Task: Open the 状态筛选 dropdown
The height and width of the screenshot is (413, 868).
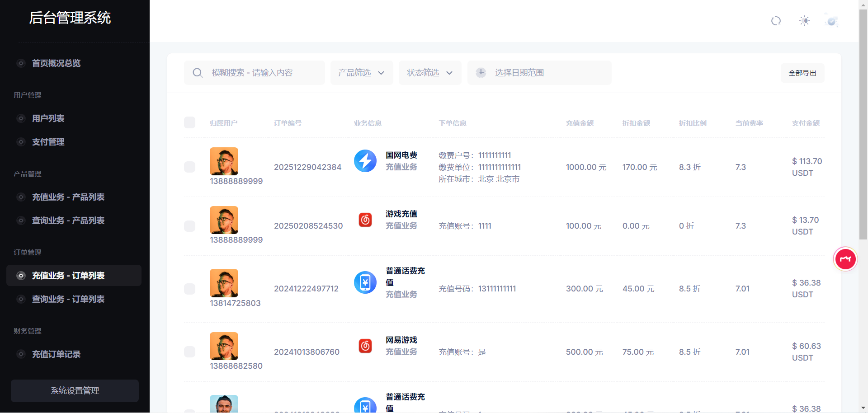Action: click(x=429, y=73)
